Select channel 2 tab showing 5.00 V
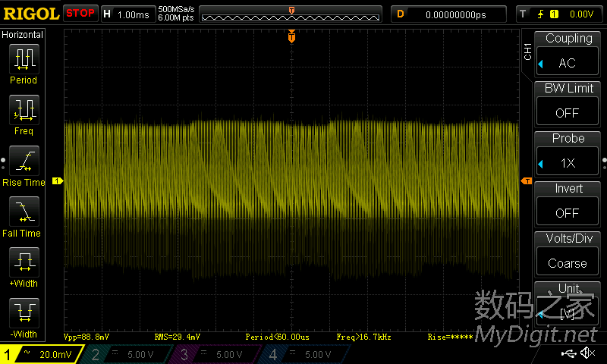Viewport: 607px width, 364px height. pos(127,354)
